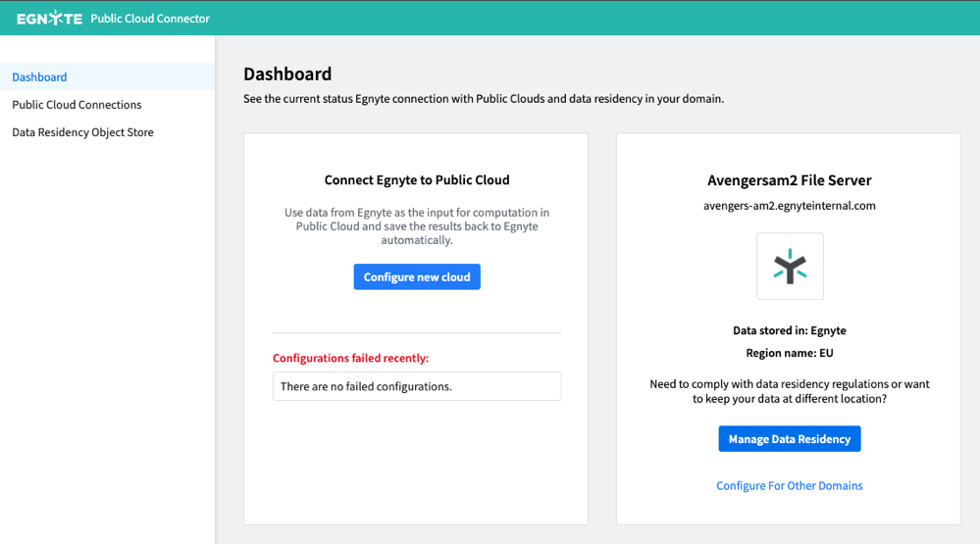Click 'Data stored in: Egnyte' text
The width and height of the screenshot is (980, 544).
(790, 330)
